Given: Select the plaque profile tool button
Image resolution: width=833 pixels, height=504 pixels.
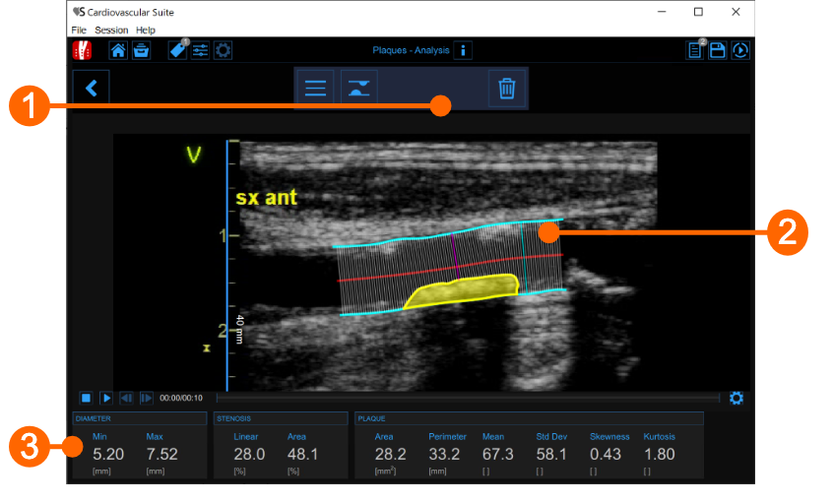Looking at the screenshot, I should pos(359,88).
